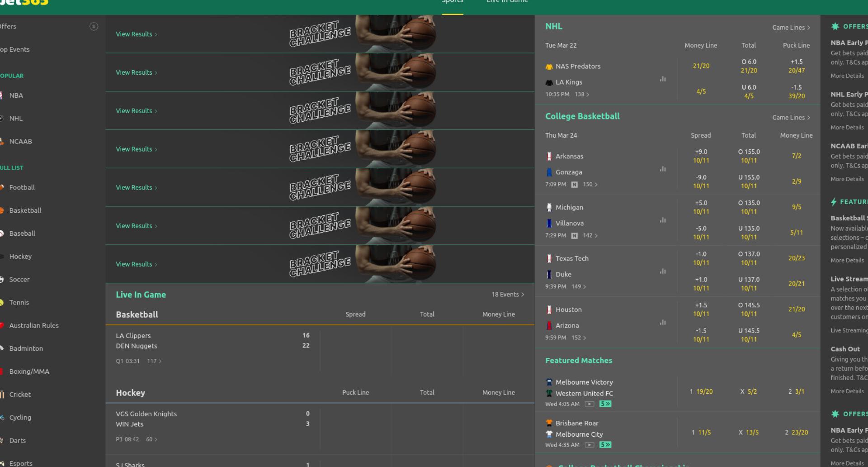Screen dimensions: 868x467
Task: Open Live In Game section heading
Action: coord(141,295)
